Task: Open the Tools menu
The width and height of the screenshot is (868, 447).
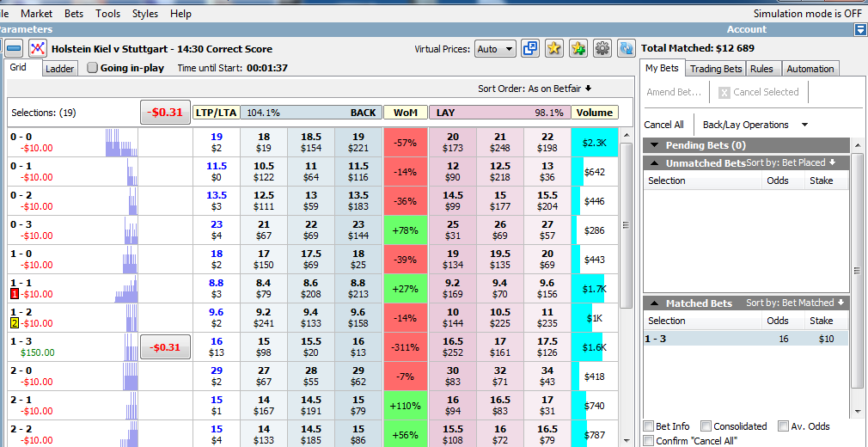Action: [x=107, y=14]
